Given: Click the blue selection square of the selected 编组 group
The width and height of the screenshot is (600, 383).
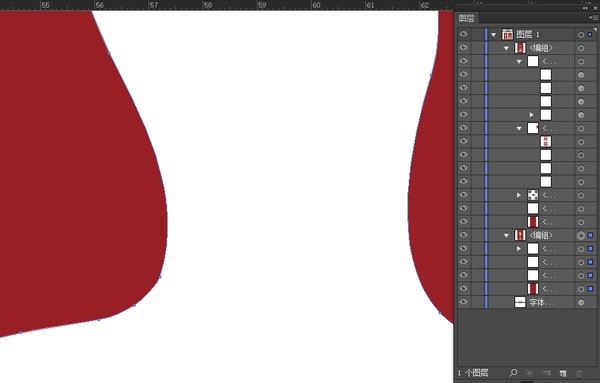Looking at the screenshot, I should [x=590, y=235].
